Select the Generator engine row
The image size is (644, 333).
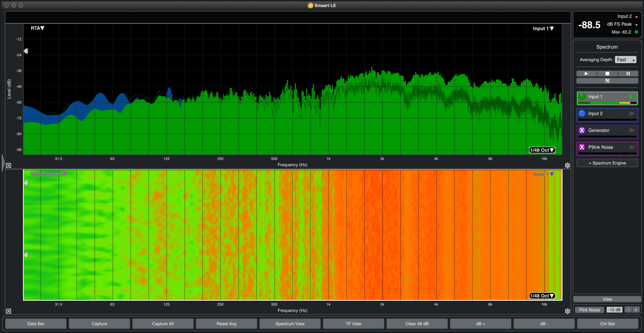(607, 132)
